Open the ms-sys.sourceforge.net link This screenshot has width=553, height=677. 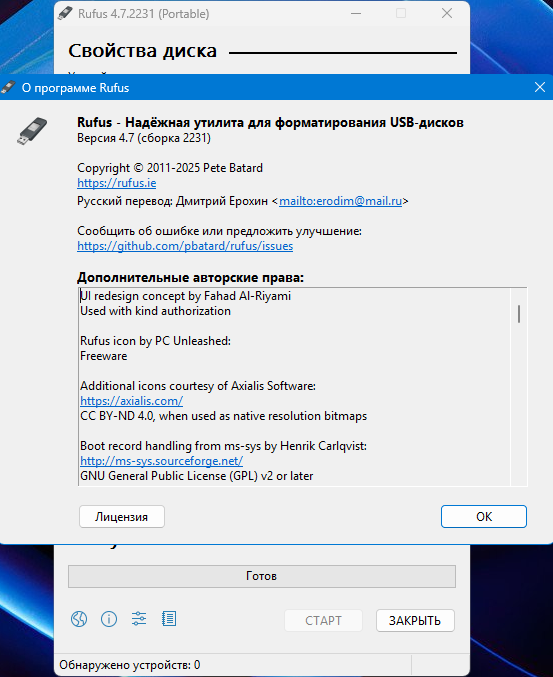click(161, 461)
